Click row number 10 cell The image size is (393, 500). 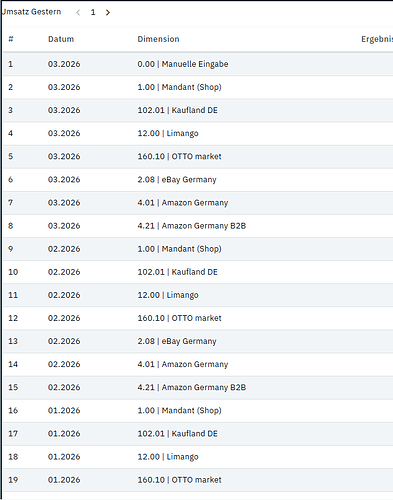click(x=13, y=272)
